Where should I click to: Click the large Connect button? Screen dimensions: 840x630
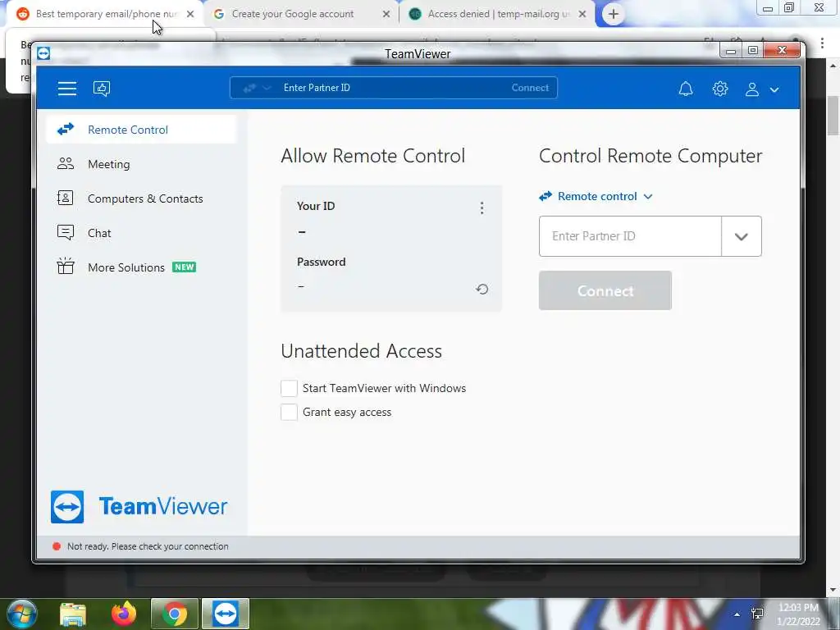605,290
